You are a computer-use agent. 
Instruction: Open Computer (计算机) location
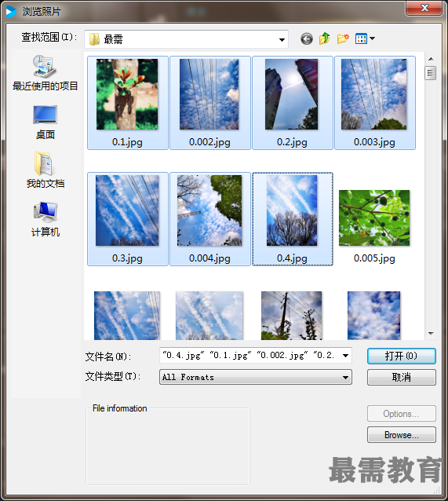point(45,219)
